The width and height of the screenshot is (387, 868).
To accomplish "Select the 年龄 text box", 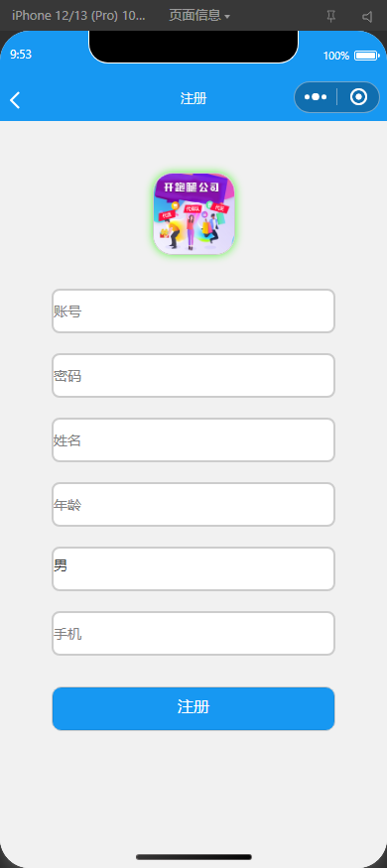I will coord(193,504).
